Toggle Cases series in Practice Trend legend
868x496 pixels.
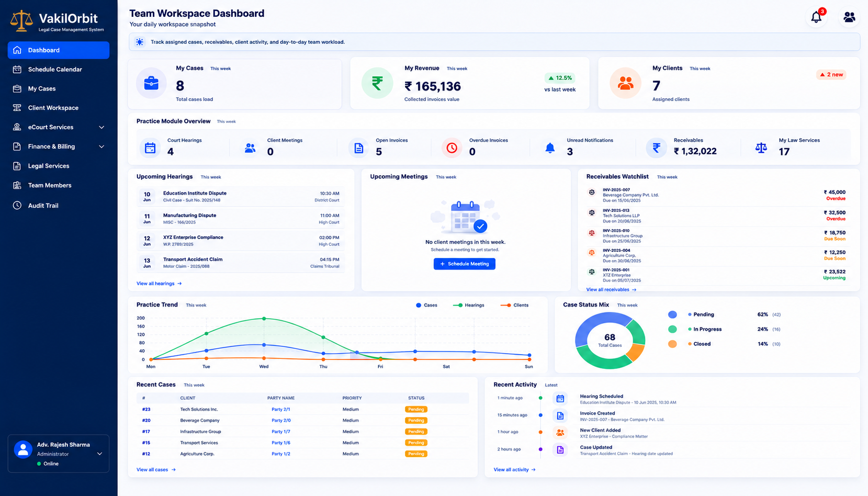click(426, 305)
